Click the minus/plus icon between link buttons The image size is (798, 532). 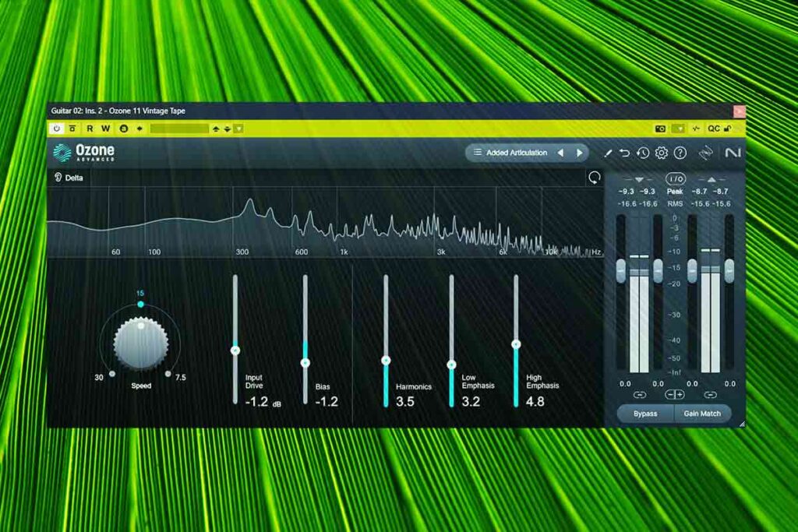coord(675,395)
